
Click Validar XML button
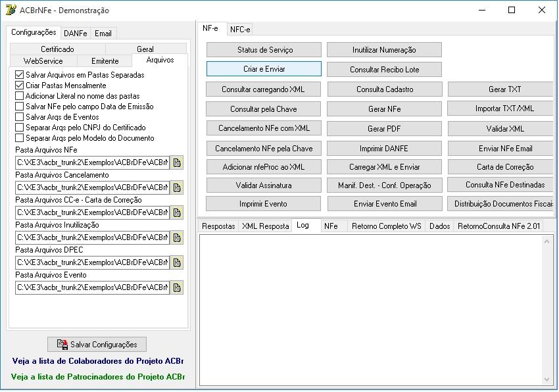[x=500, y=129]
